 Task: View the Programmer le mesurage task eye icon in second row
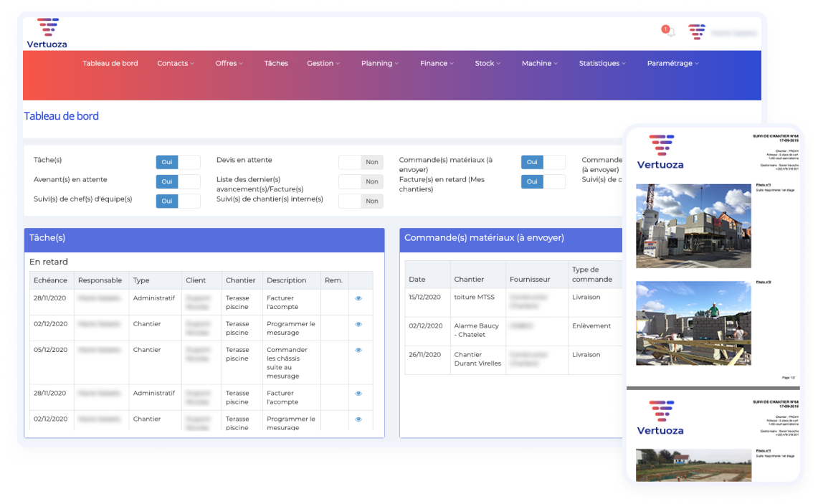[358, 324]
